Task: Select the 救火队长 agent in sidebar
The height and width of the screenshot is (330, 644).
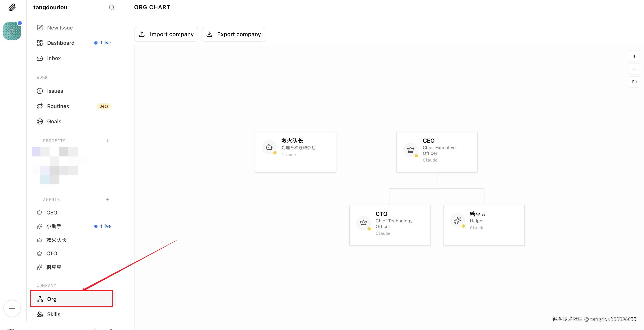Action: 56,240
